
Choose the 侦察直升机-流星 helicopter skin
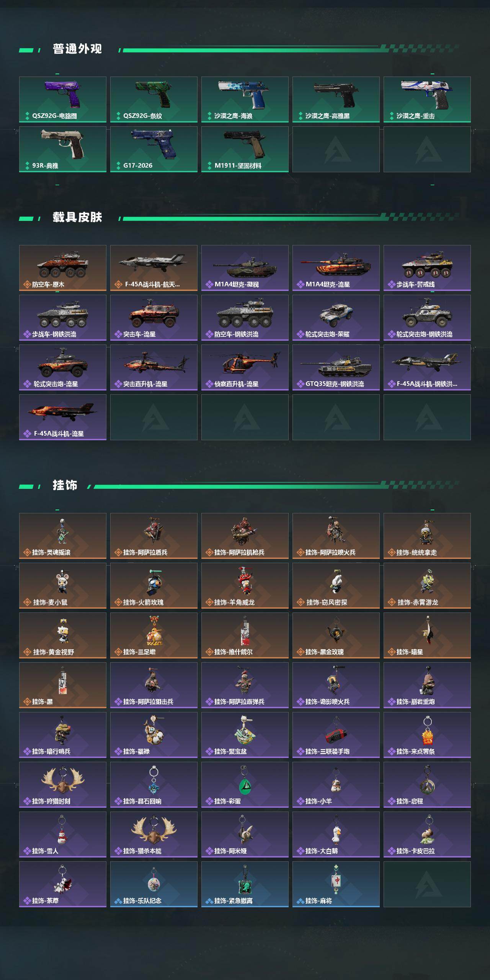245,367
